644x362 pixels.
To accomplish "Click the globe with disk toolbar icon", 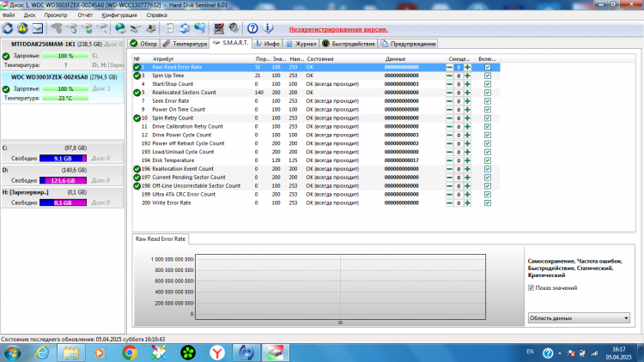I will tap(120, 28).
